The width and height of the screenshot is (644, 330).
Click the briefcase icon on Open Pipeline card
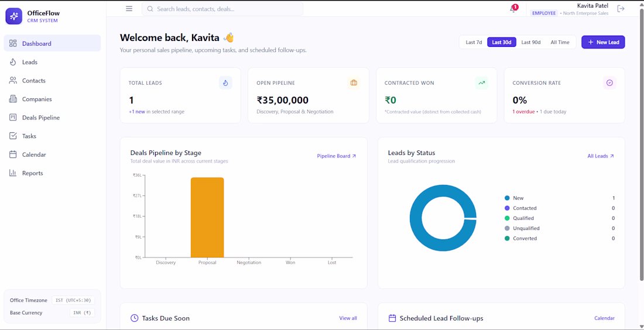(x=354, y=83)
